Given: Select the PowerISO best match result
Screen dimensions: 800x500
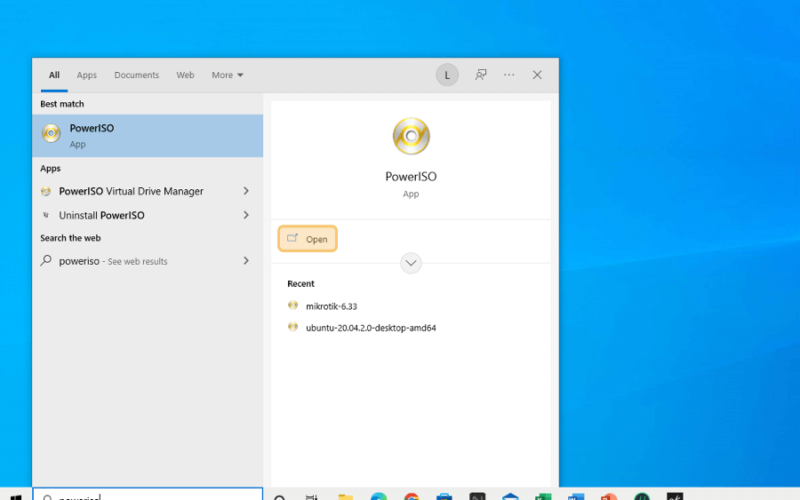Looking at the screenshot, I should (x=147, y=136).
